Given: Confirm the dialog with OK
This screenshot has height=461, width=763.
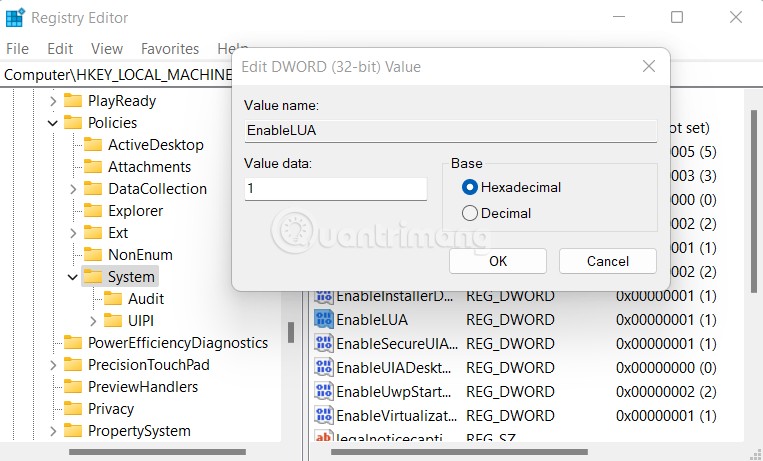Looking at the screenshot, I should (x=498, y=261).
